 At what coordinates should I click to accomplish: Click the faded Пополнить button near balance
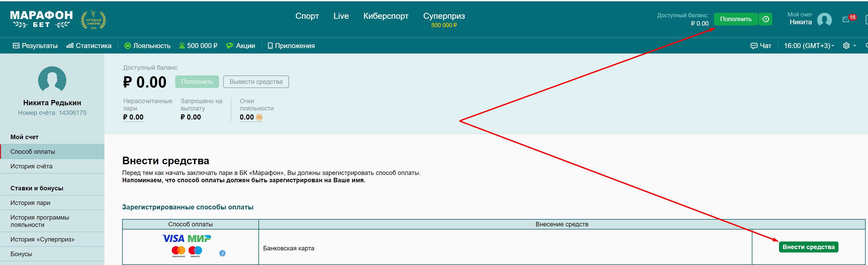(197, 82)
